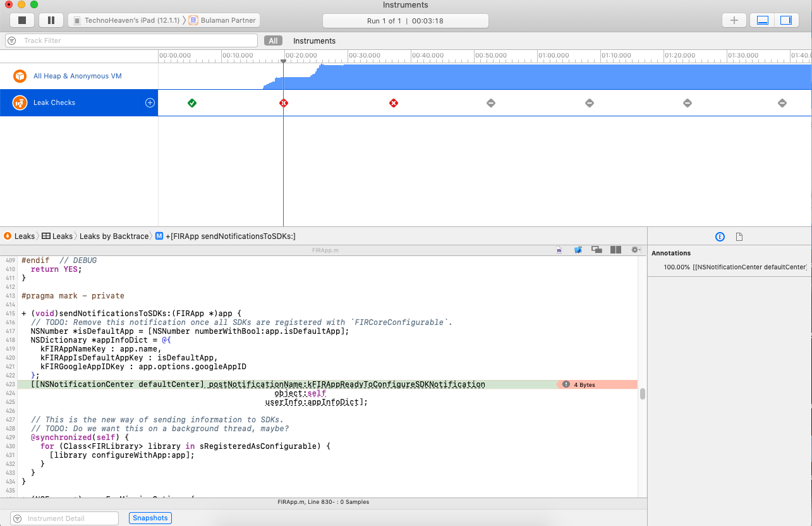Click the circled E icon near Annotations
This screenshot has height=526, width=812.
[720, 236]
